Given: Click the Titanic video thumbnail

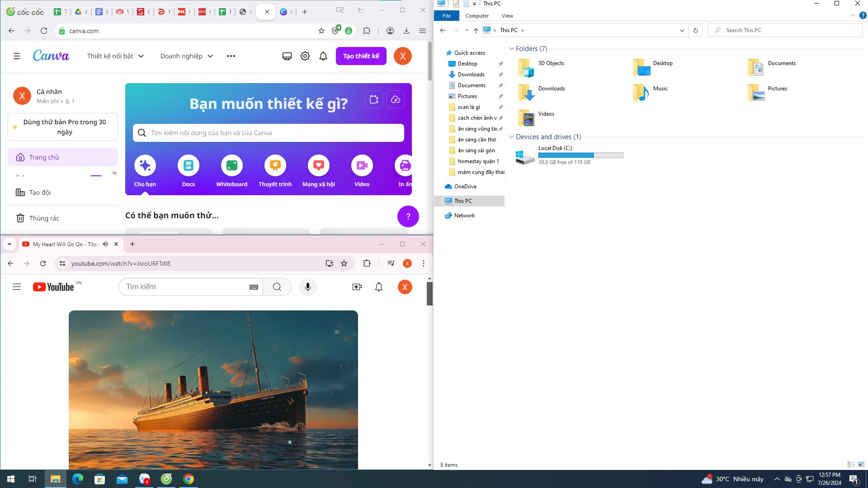Looking at the screenshot, I should [213, 389].
